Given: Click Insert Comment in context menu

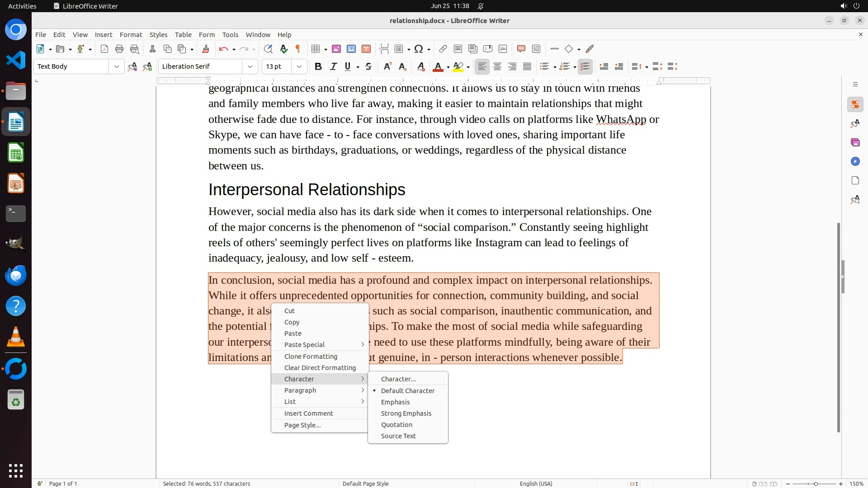Looking at the screenshot, I should (x=308, y=413).
